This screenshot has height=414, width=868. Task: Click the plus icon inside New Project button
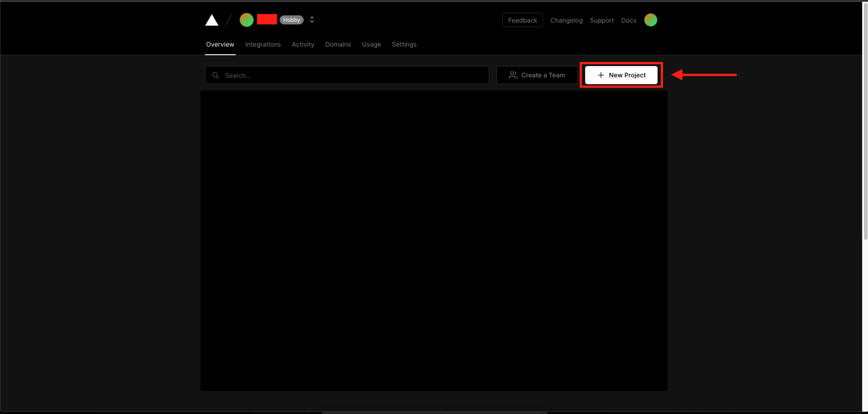601,75
